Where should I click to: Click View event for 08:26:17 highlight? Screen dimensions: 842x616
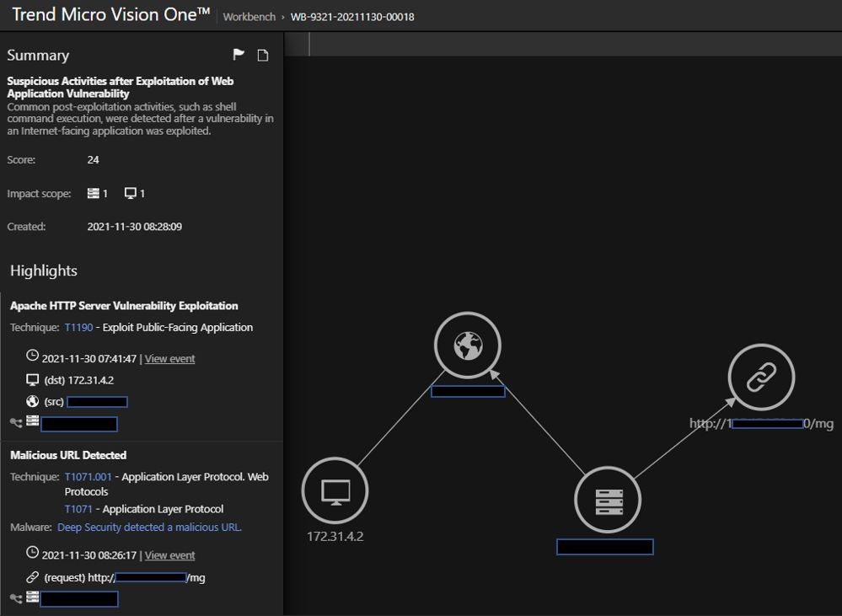(x=169, y=555)
